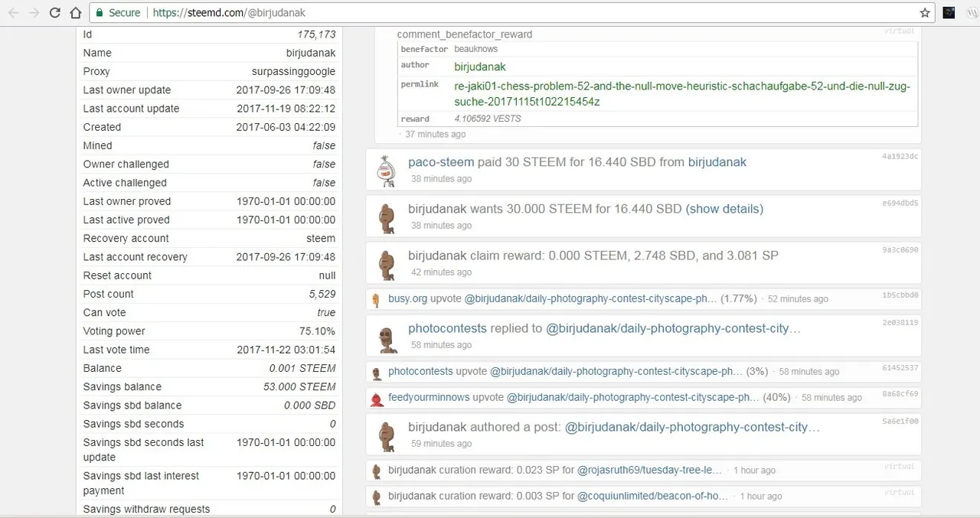This screenshot has height=518, width=980.
Task: Click photocontests small avatar on upvote row
Action: 376,373
